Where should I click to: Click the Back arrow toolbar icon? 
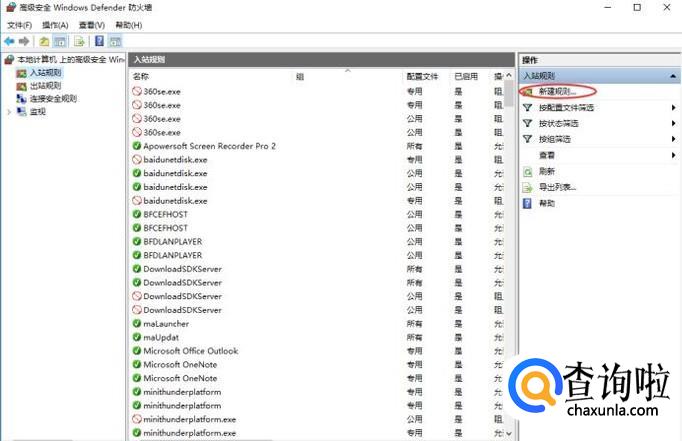click(9, 41)
